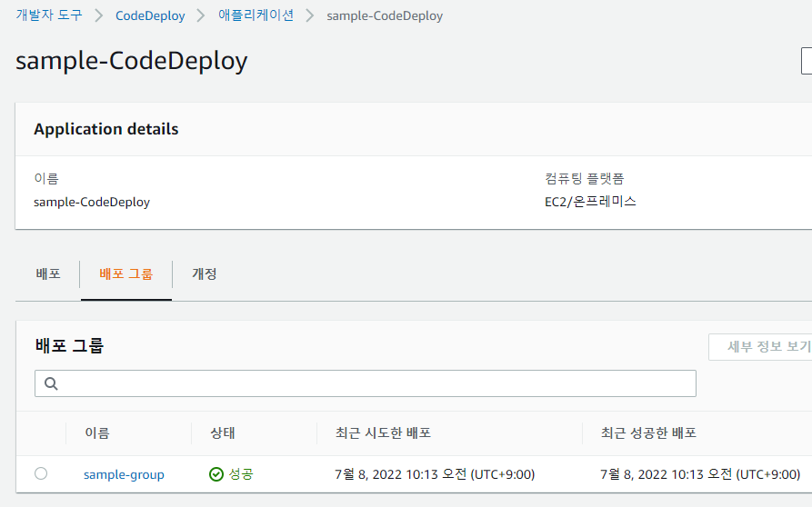Click the sample-CodeDeploy page title

point(132,61)
